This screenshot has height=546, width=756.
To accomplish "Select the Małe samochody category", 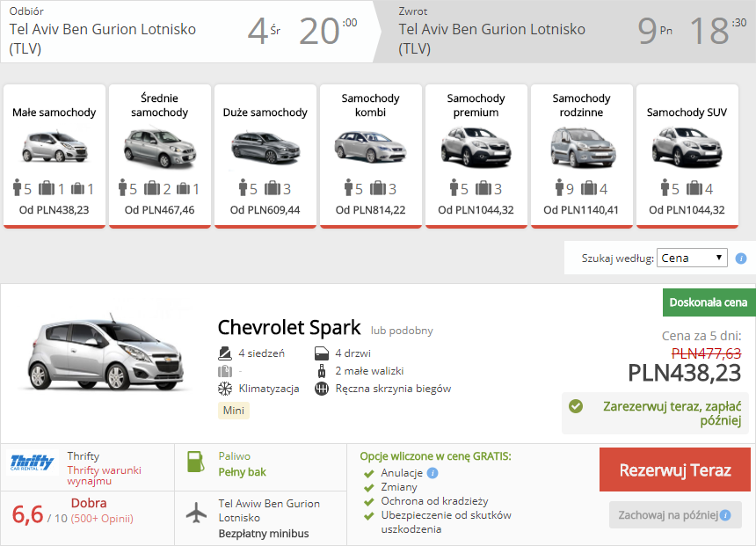I will pyautogui.click(x=55, y=156).
